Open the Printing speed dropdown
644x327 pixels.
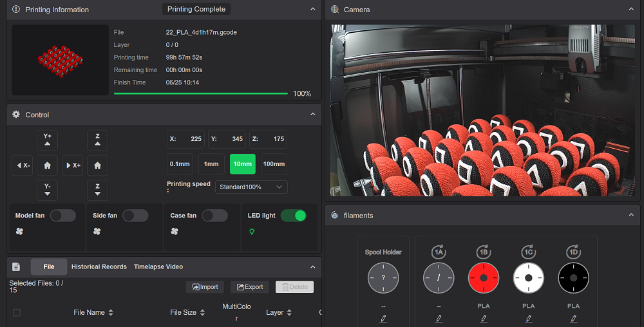click(x=251, y=187)
